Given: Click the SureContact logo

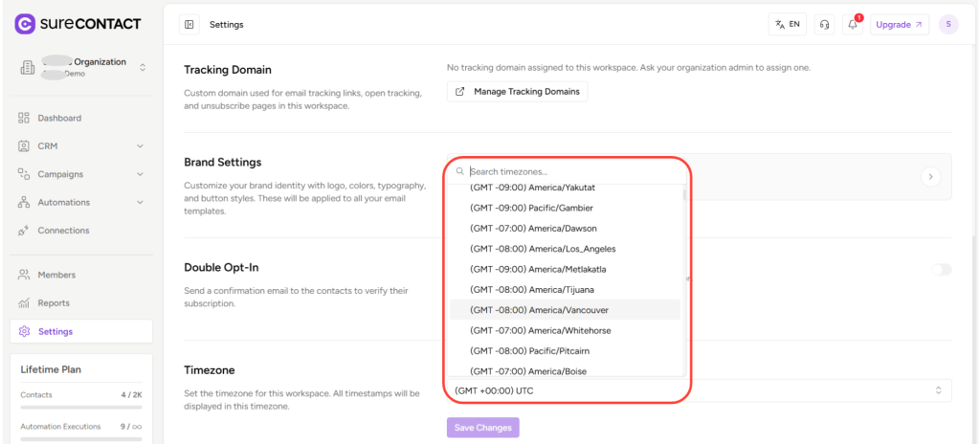Looking at the screenshot, I should coord(78,23).
